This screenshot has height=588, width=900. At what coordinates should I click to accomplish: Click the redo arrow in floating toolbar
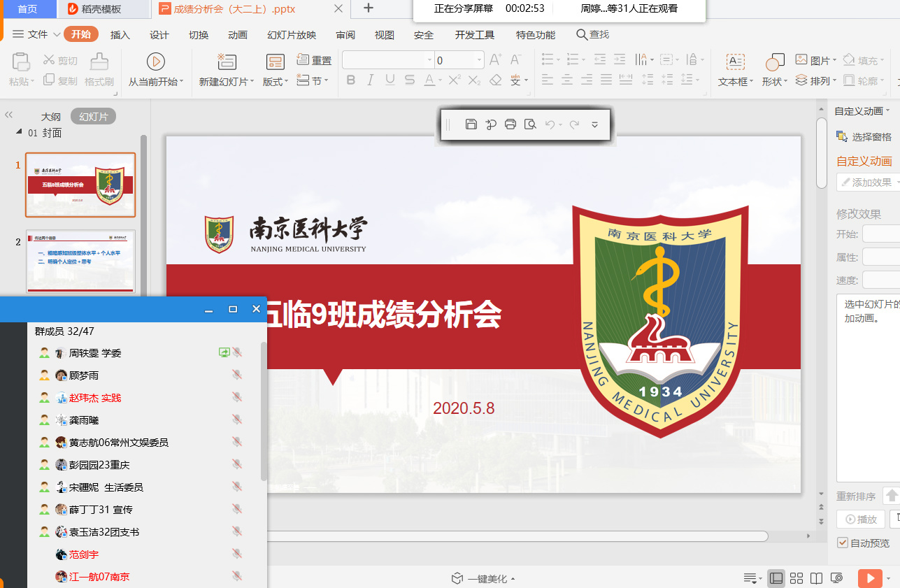pos(574,124)
